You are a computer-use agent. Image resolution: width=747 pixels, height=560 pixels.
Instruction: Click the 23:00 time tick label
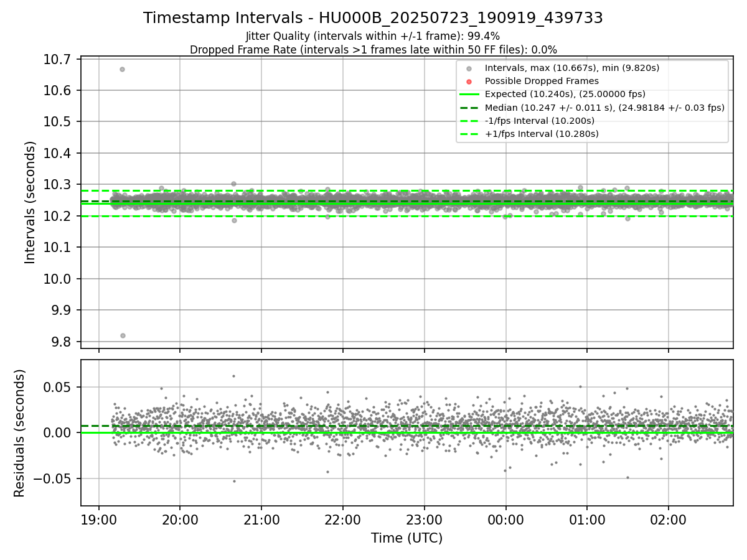[425, 520]
